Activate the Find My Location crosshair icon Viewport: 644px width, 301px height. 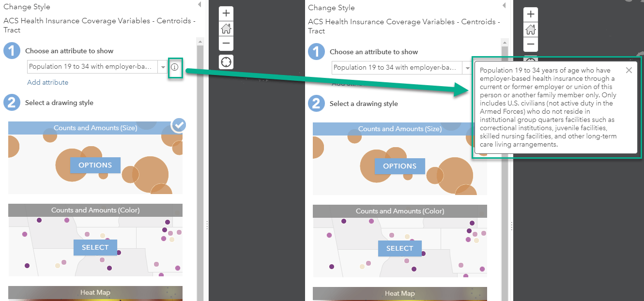[x=226, y=61]
